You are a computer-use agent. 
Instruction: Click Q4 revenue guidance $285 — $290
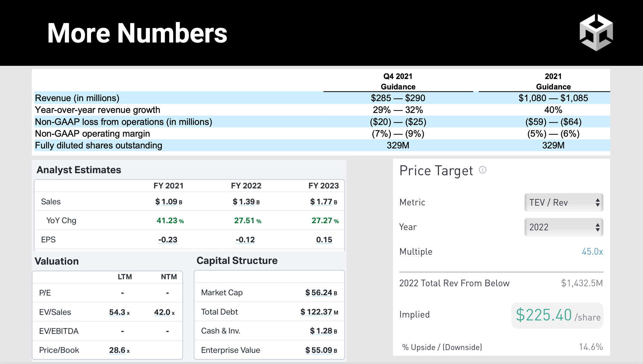(398, 98)
